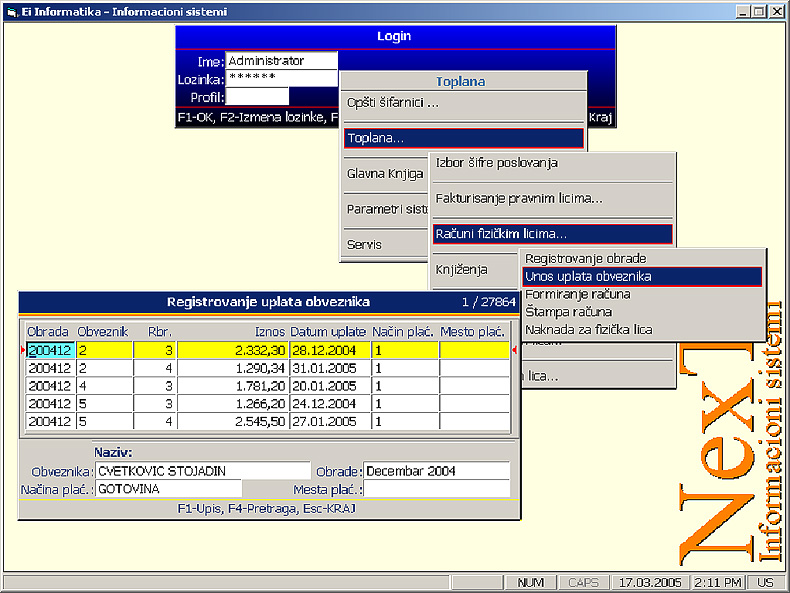Choose Registrovanje obrade from submenu

585,258
